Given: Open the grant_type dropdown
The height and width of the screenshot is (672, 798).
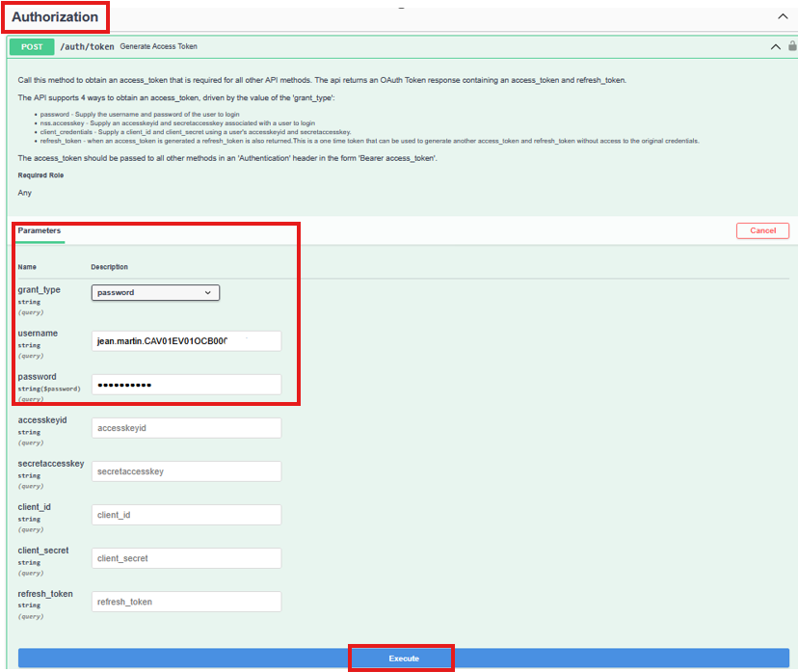Looking at the screenshot, I should 155,292.
